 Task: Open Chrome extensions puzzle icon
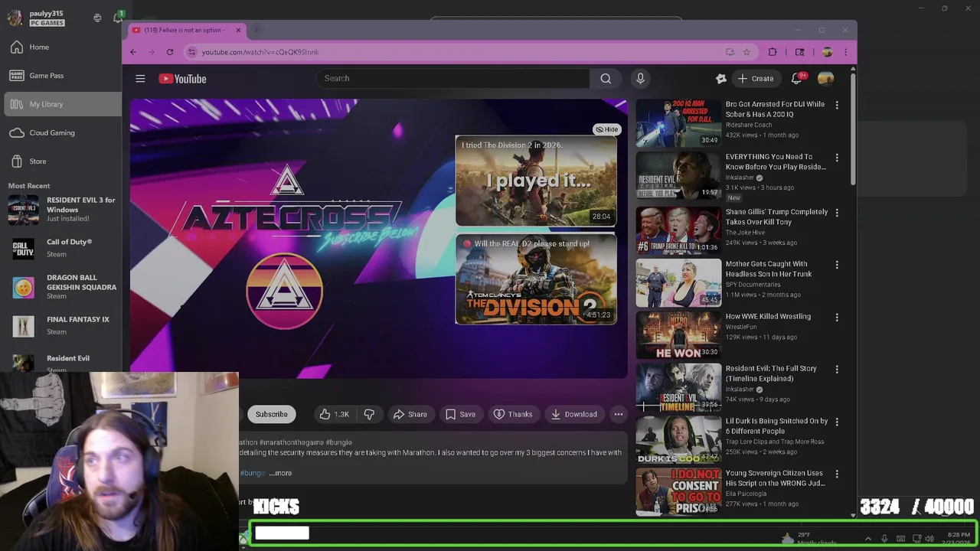pyautogui.click(x=773, y=52)
